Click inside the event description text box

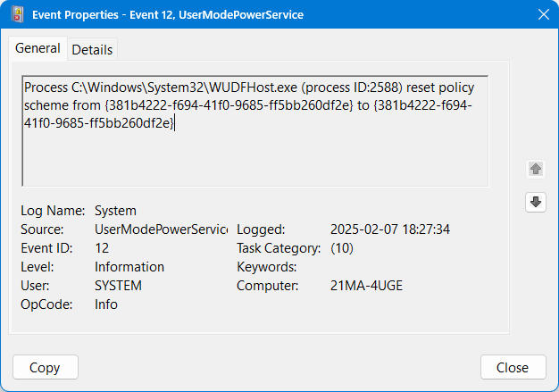pyautogui.click(x=254, y=152)
